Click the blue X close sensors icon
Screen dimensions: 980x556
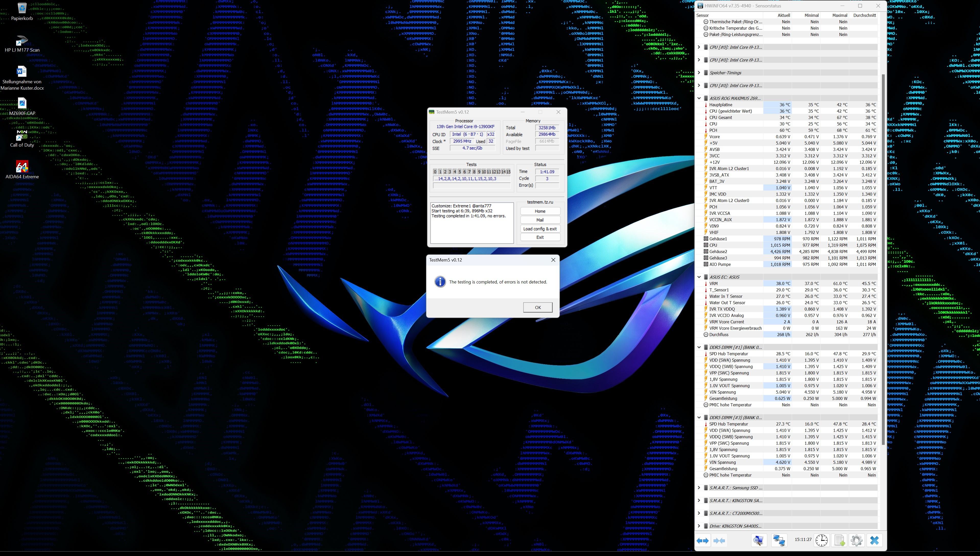pyautogui.click(x=874, y=541)
